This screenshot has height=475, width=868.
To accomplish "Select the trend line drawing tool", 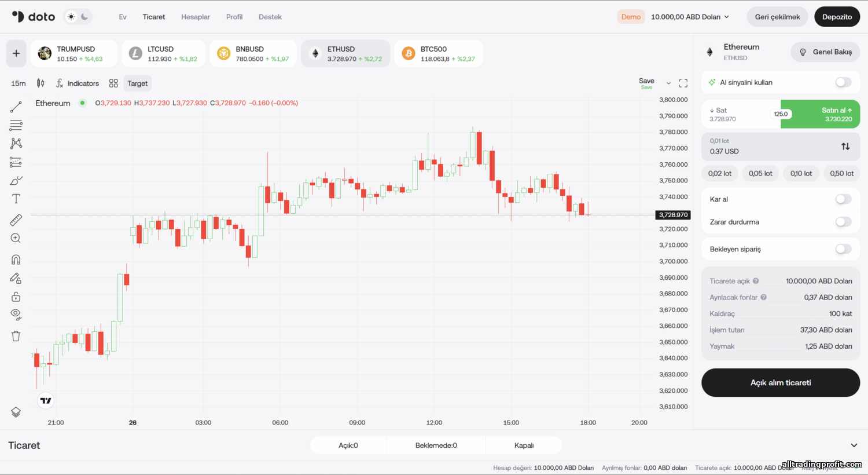I will tap(16, 107).
